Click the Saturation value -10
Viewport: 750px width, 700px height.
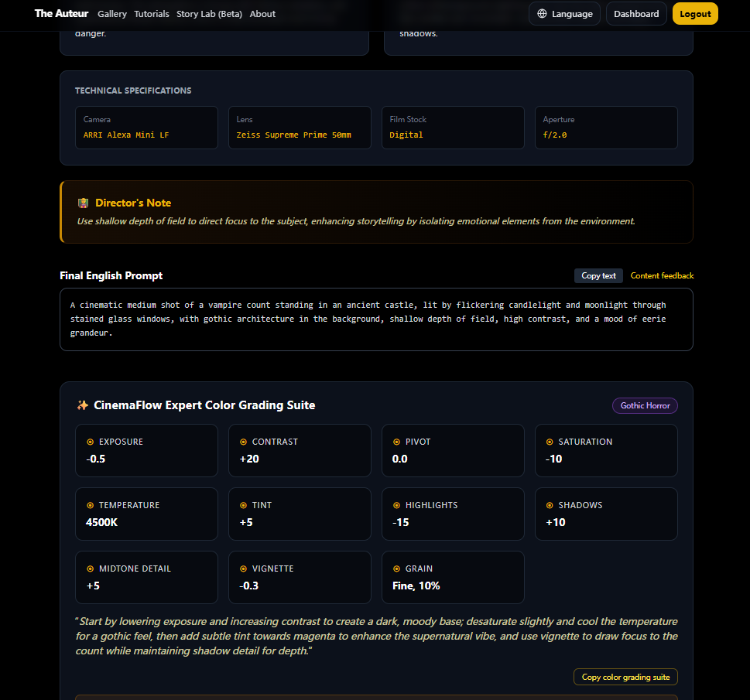(x=554, y=459)
